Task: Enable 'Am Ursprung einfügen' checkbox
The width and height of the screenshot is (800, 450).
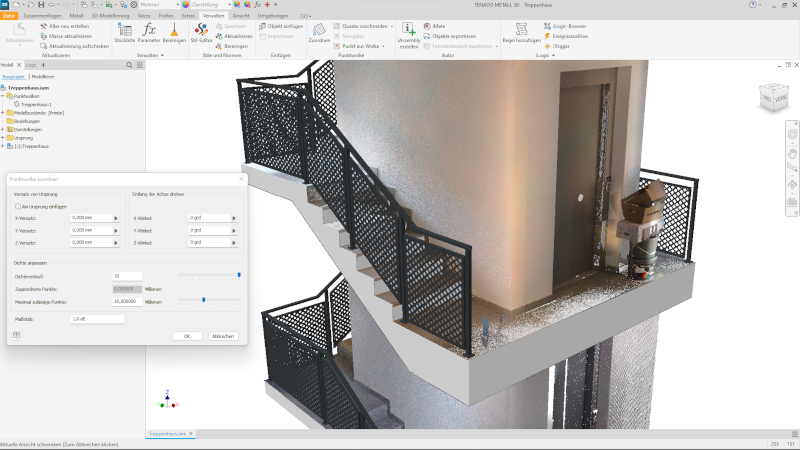Action: [x=18, y=205]
